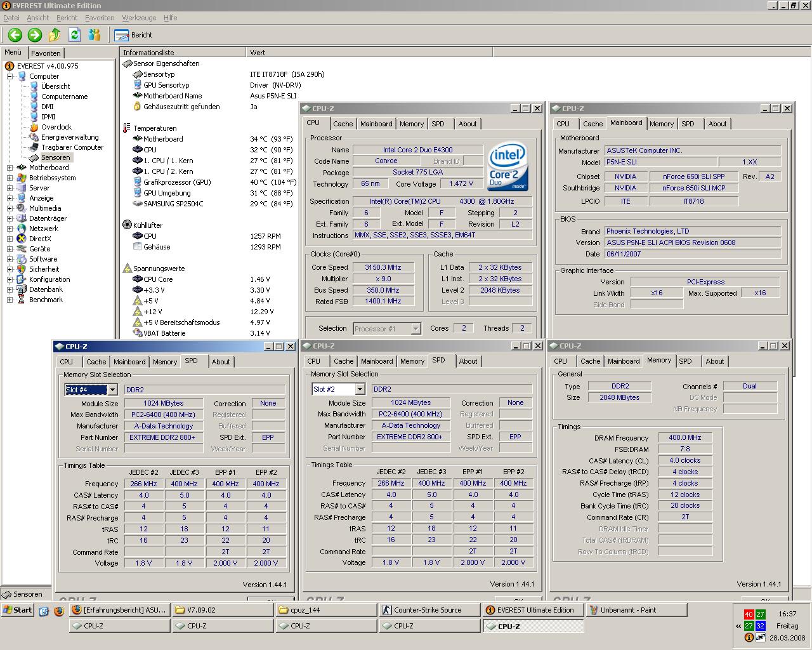Screen dimensions: 812x650
Task: Open the SPD tab in the CPU-Z memory window
Action: (686, 361)
